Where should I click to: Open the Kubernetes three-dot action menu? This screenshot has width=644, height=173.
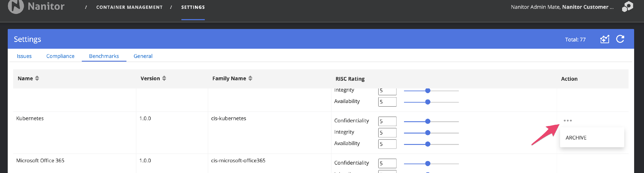(568, 120)
